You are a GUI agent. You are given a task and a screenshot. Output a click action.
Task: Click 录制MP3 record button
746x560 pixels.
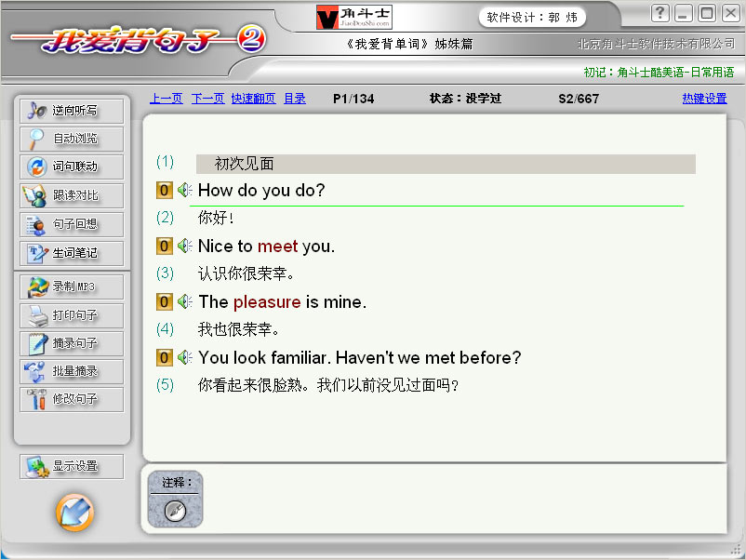click(x=72, y=287)
